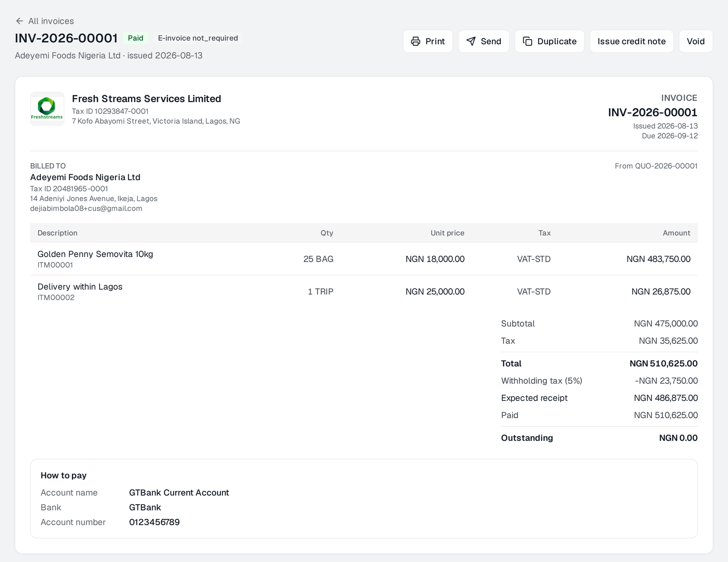Click unit price NGN 25,000.00
The width and height of the screenshot is (728, 562).
(435, 292)
